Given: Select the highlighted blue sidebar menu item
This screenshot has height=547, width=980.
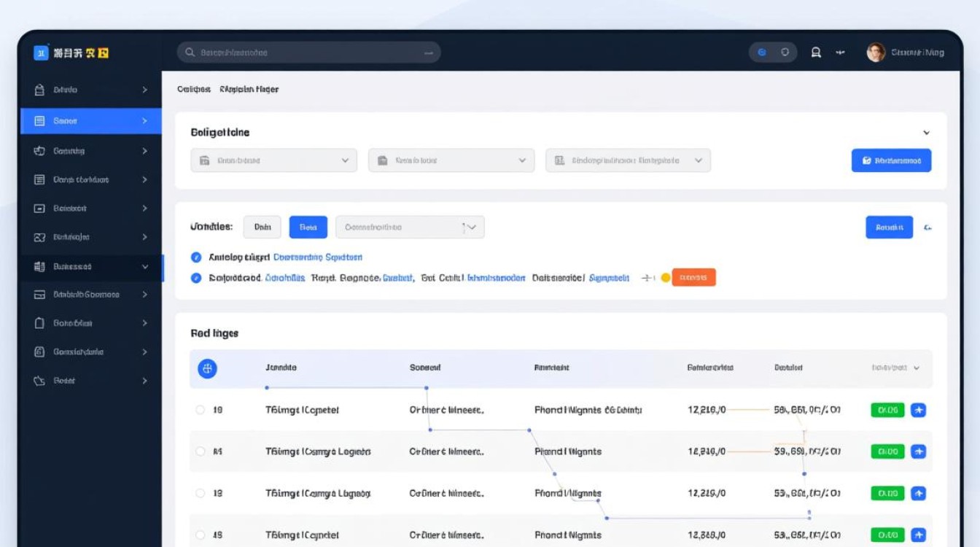Looking at the screenshot, I should coord(91,121).
